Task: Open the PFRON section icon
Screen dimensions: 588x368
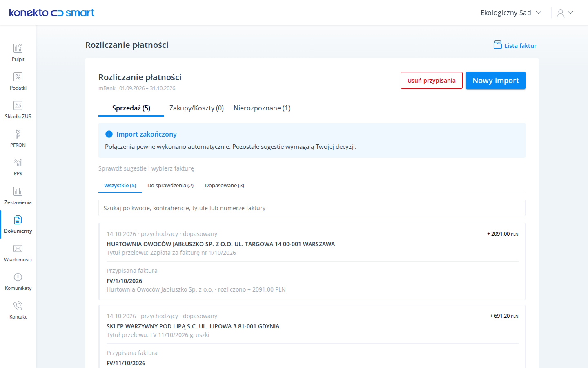Action: coord(18,134)
